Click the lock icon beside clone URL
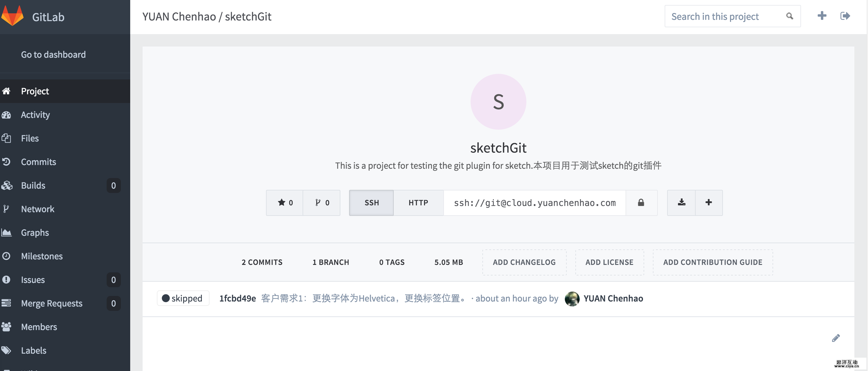The image size is (868, 371). [641, 203]
